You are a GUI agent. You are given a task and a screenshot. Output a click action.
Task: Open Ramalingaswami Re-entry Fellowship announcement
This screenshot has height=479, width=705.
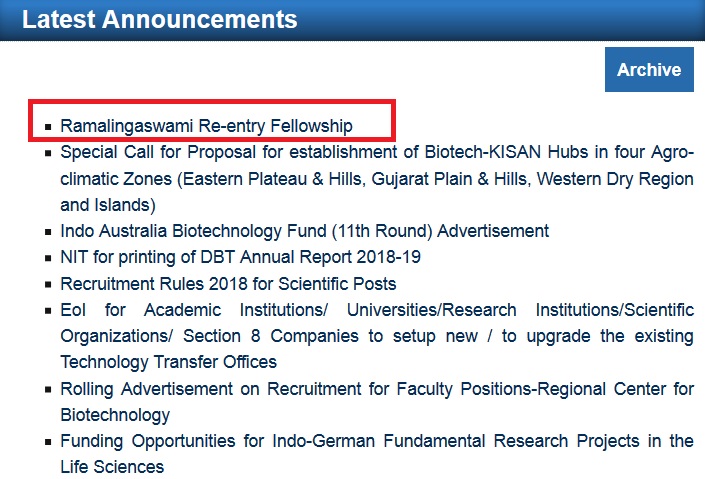[206, 126]
